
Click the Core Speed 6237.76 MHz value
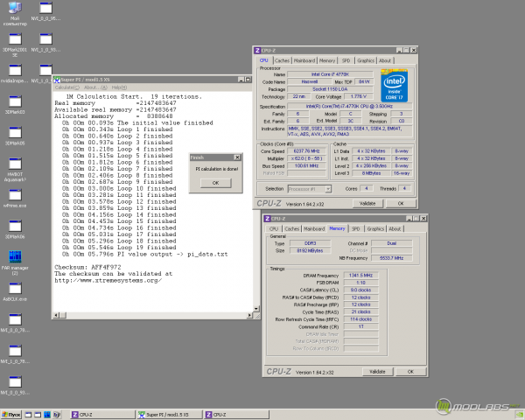[x=306, y=151]
